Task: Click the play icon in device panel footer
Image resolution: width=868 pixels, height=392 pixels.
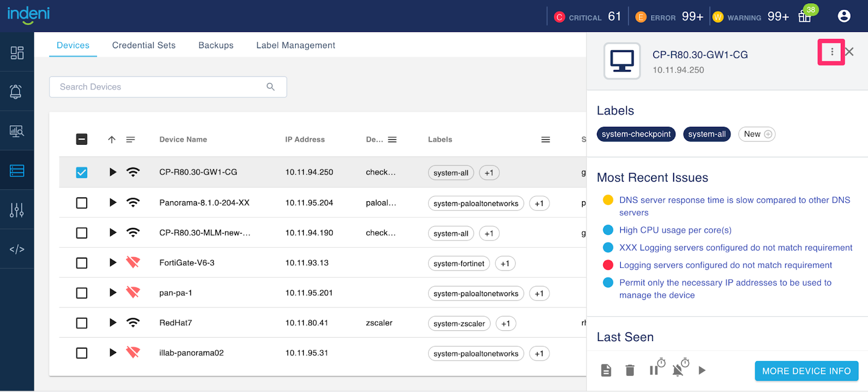Action: (702, 370)
